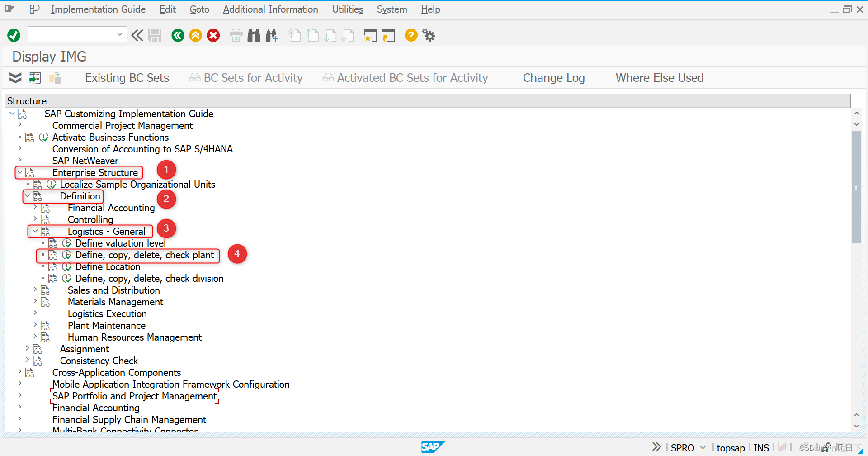Expand the Controlling node
This screenshot has width=868, height=456.
pos(35,219)
